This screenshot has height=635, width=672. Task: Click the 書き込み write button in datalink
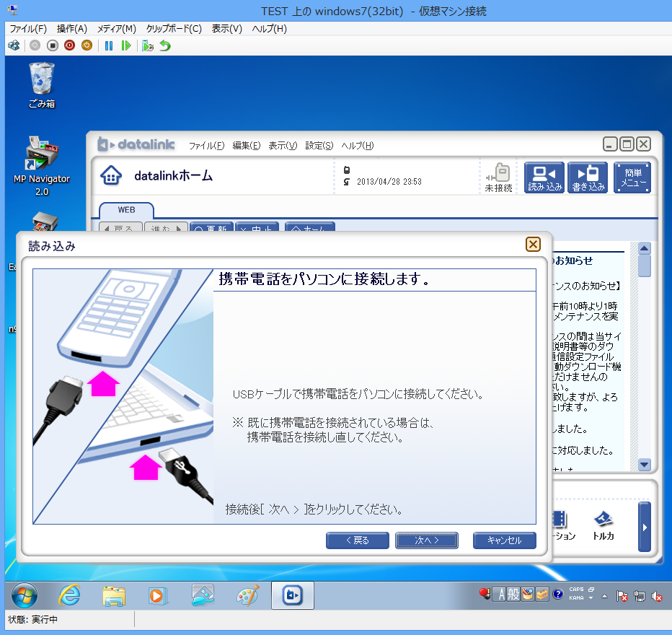coord(588,178)
